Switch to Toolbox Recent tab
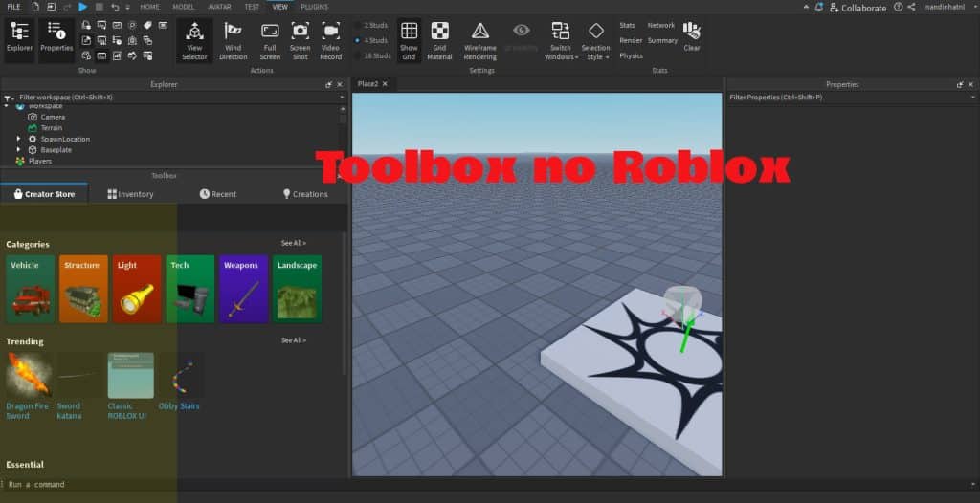980x503 pixels. [218, 194]
